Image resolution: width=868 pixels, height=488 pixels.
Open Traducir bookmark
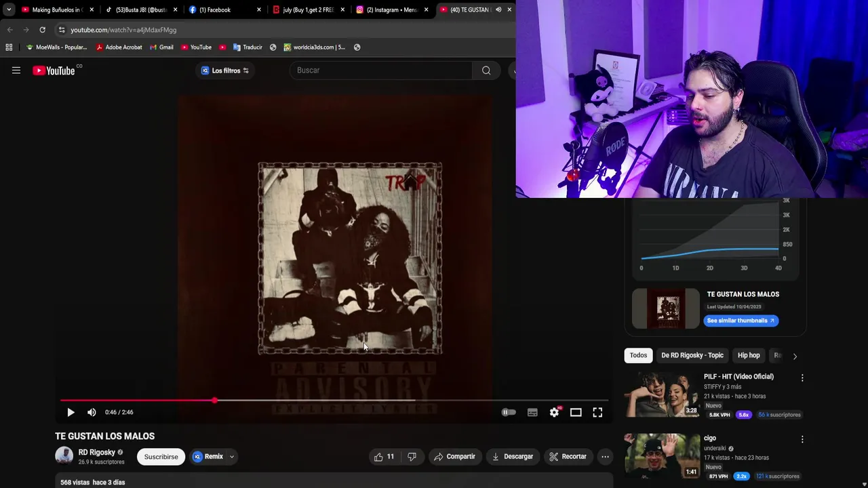coord(248,47)
